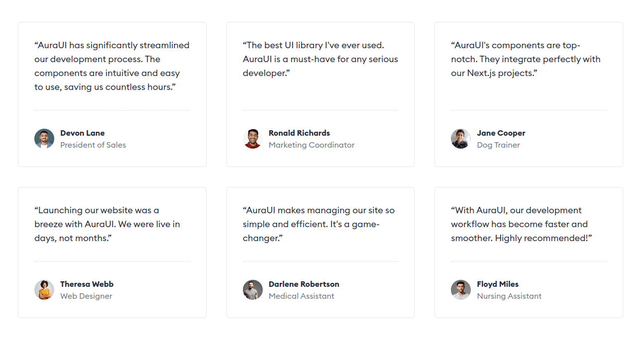The image size is (644, 339).
Task: Select the name Darlene Robertson
Action: [304, 284]
